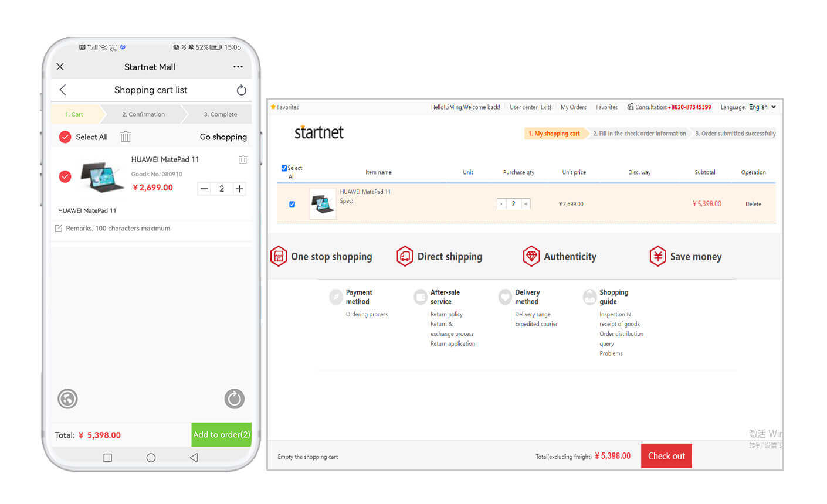Tap the floating globe button

click(68, 399)
